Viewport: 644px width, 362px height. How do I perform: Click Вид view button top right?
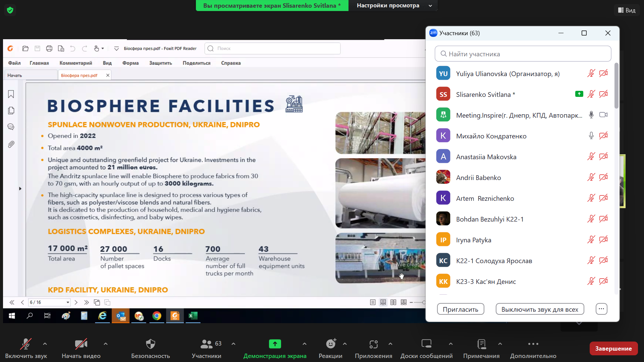[627, 10]
